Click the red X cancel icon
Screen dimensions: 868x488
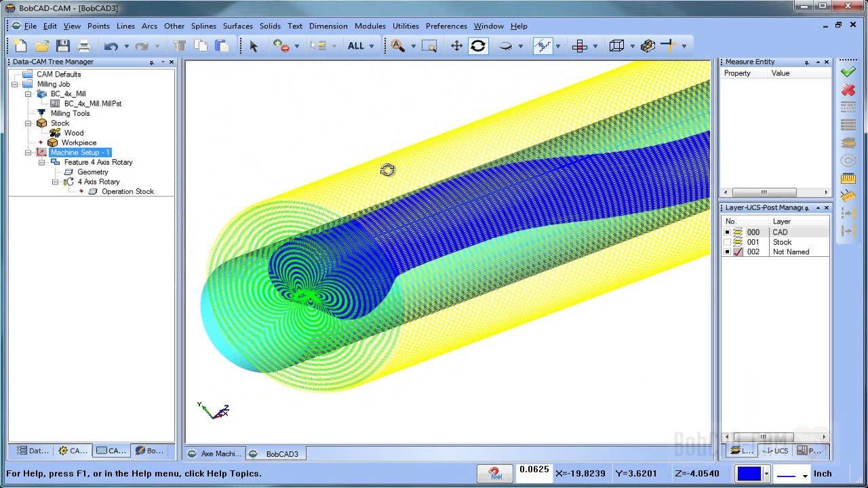(x=848, y=89)
